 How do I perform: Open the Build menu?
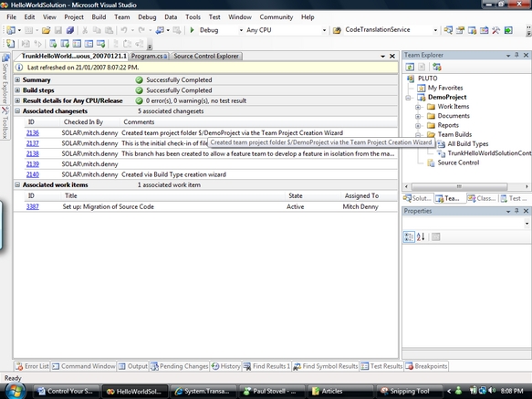point(99,17)
